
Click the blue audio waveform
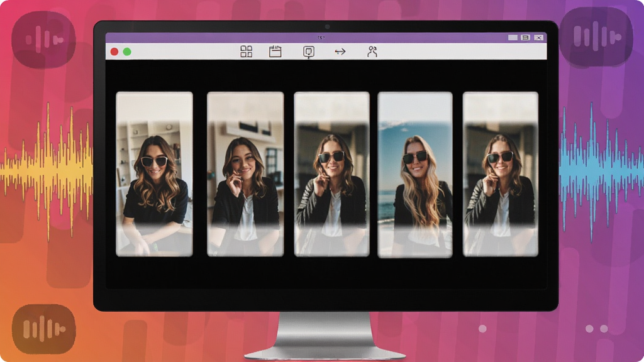click(x=601, y=172)
